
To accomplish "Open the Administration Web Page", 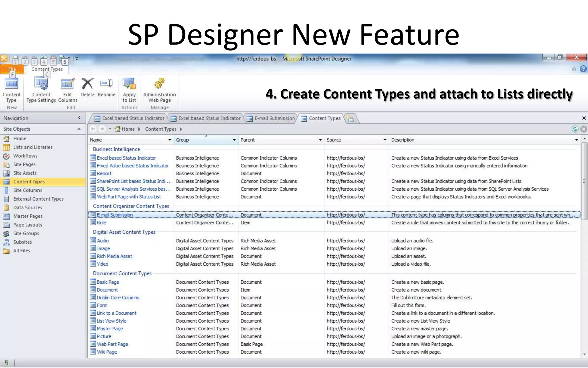I will (160, 90).
